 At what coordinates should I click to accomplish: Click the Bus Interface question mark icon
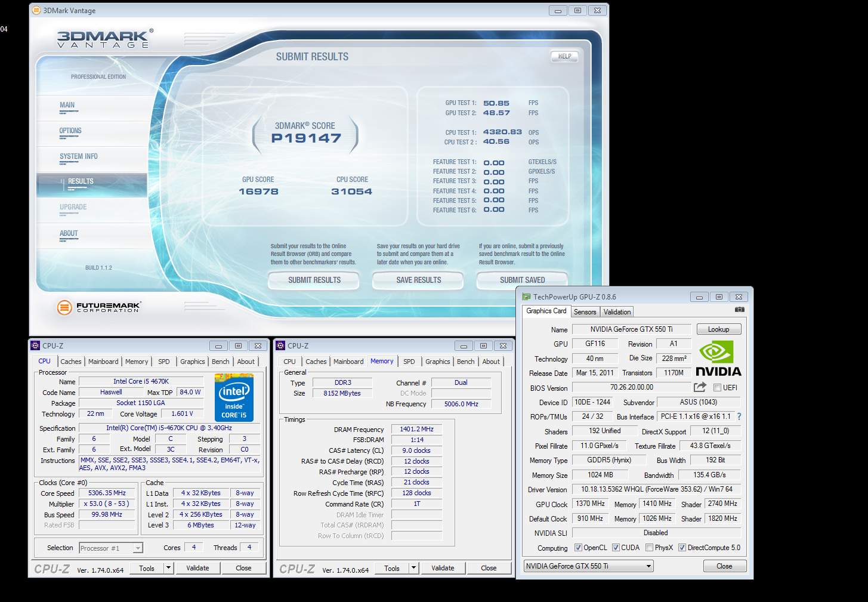(x=739, y=416)
